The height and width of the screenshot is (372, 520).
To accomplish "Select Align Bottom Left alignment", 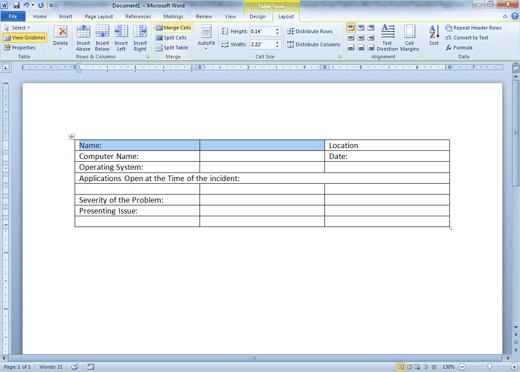I will [351, 48].
